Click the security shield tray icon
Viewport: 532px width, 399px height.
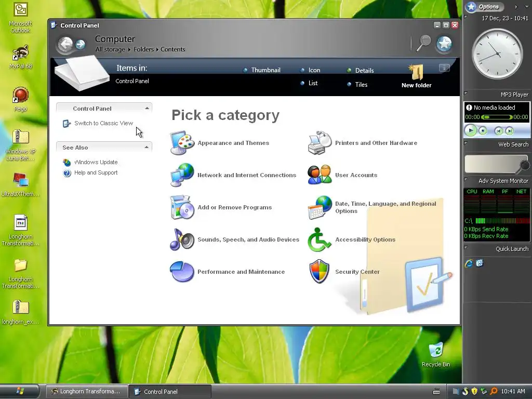(474, 391)
